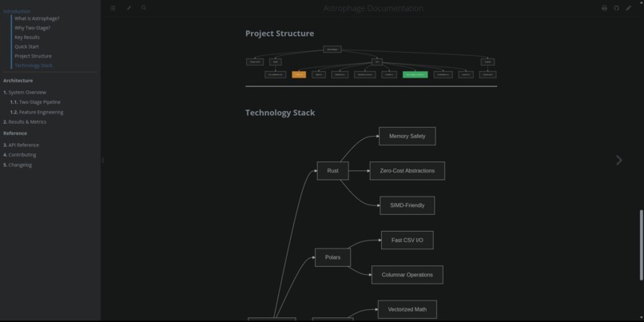Screen dimensions: 644x322
Task: Jump to 'What is Astrophage?' section
Action: (x=37, y=18)
